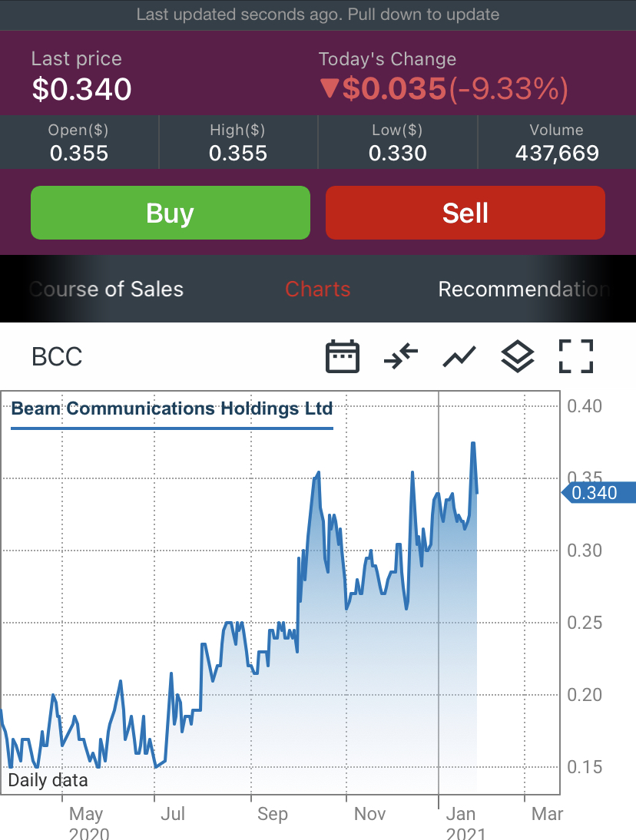The height and width of the screenshot is (840, 636).
Task: Select the Charts tab
Action: [318, 289]
